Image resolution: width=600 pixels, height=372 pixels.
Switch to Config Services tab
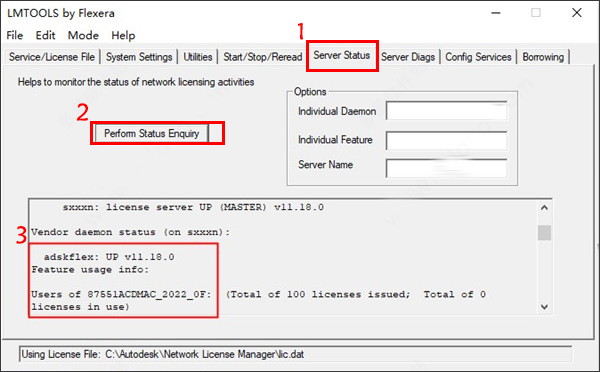(478, 57)
